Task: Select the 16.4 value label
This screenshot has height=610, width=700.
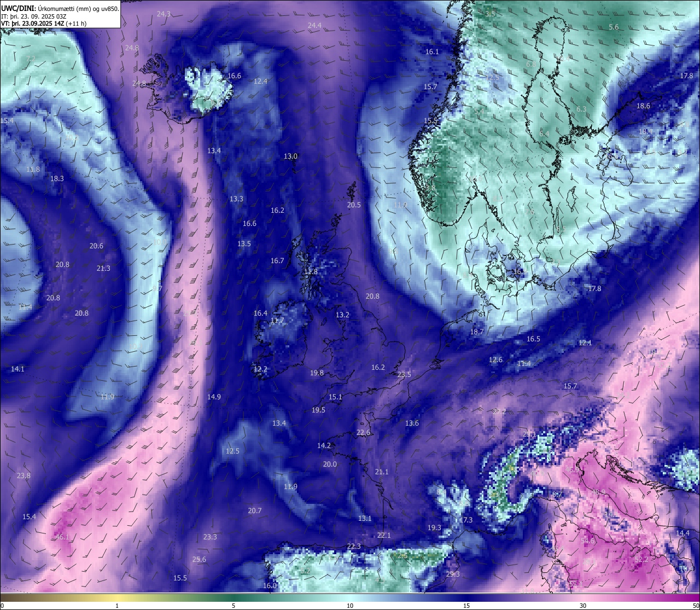Action: (x=260, y=313)
